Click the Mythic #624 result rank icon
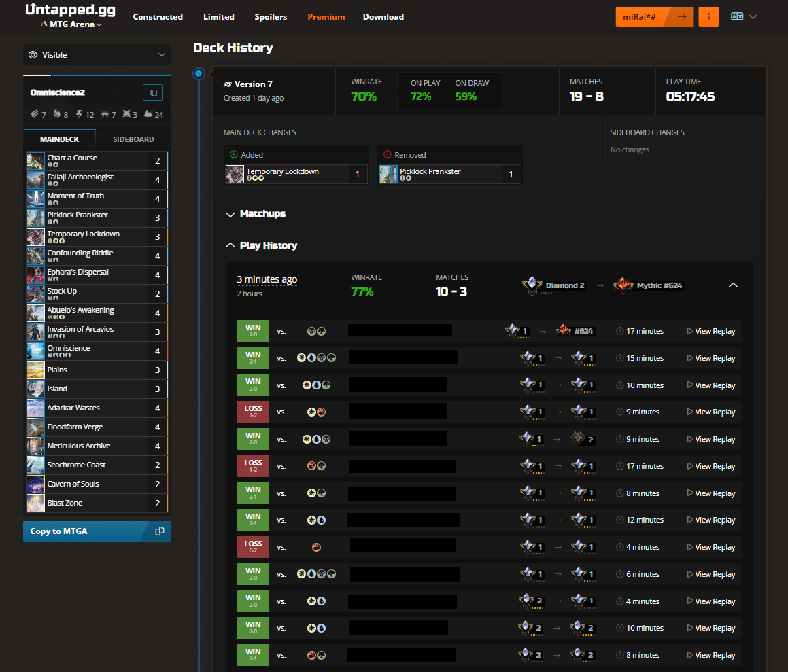The image size is (788, 672). (564, 330)
